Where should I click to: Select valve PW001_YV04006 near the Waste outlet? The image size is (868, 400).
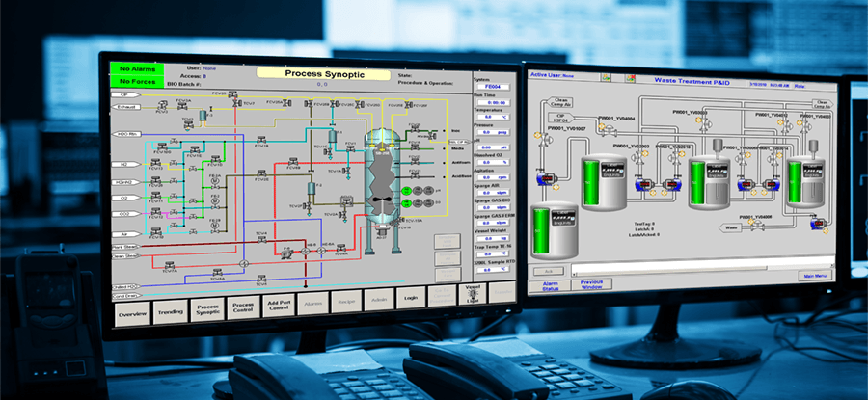[x=757, y=225]
